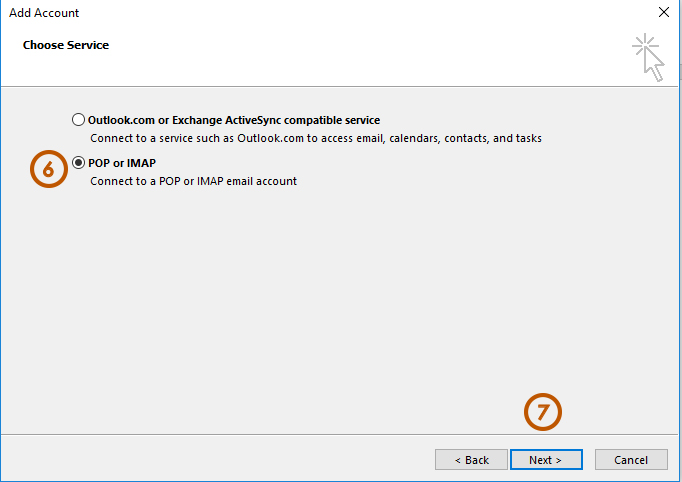682x482 pixels.
Task: Click the empty title bar area beside Add Account
Action: point(350,13)
